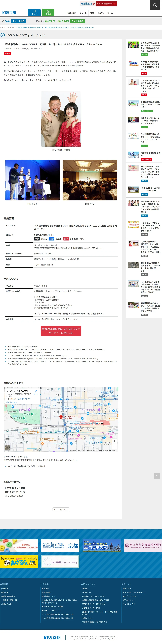Open sidebar item 親子でまなぶ京都の建設・土木19
Screen dimensions: 162x644
tap(144, 268)
